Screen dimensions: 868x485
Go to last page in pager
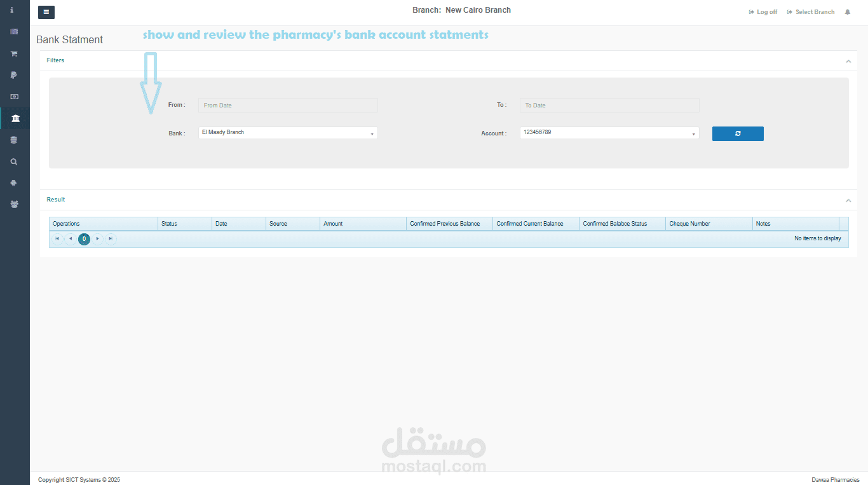111,239
